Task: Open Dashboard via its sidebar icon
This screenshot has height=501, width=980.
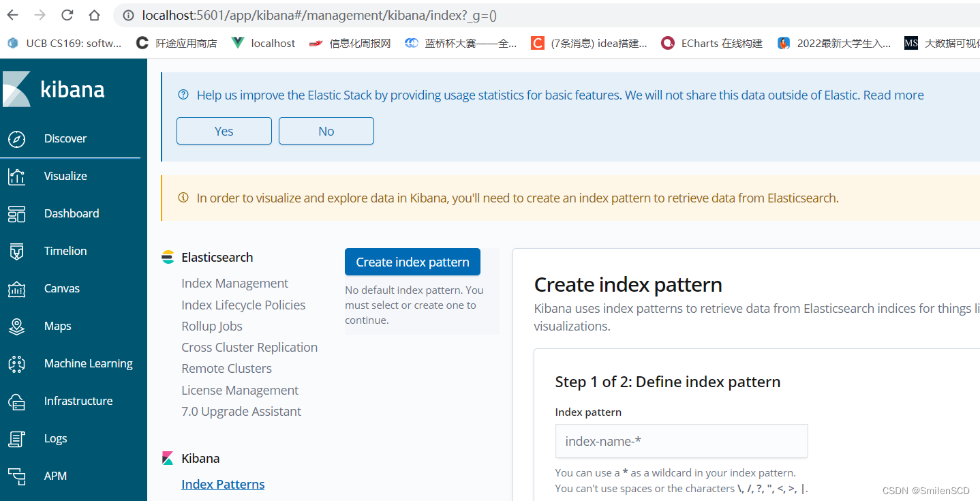Action: 16,213
